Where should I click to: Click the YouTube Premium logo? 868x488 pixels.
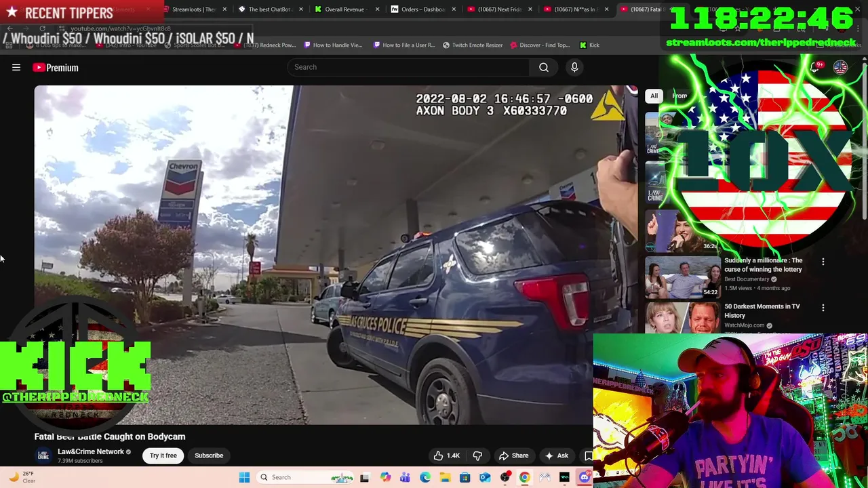coord(56,67)
